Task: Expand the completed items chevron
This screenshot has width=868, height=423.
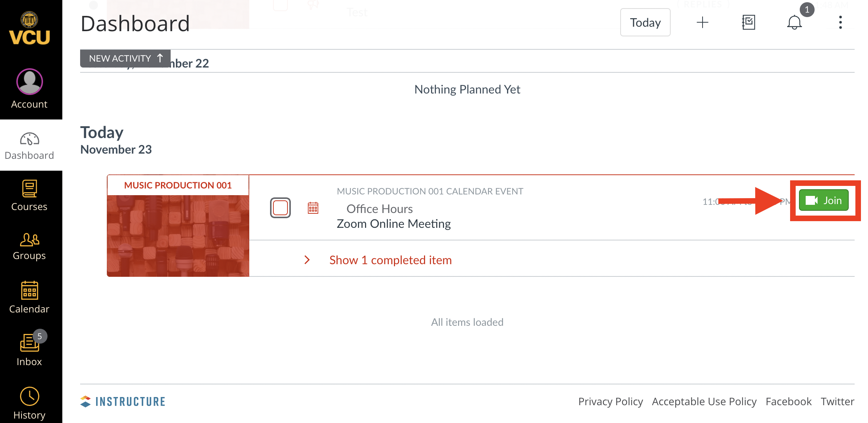Action: (x=307, y=260)
